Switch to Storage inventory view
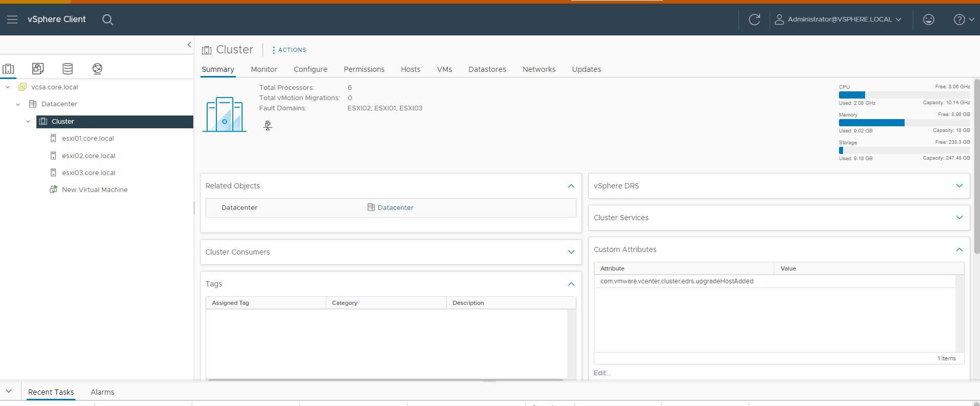Viewport: 980px width, 406px height. point(68,68)
